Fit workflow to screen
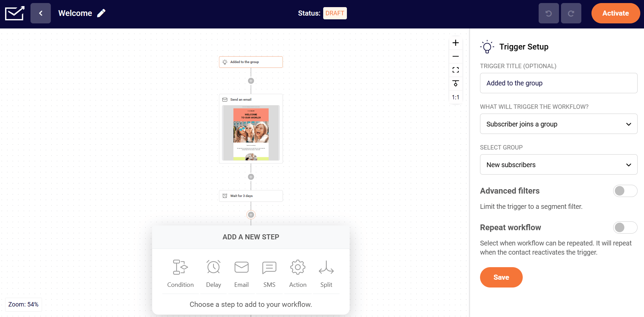The height and width of the screenshot is (317, 644). point(456,70)
